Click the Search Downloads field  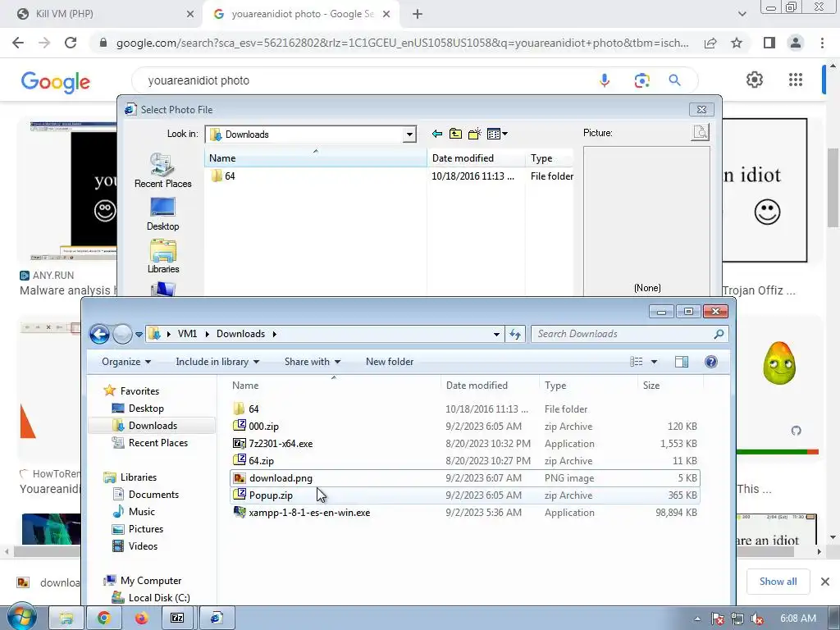(x=629, y=334)
